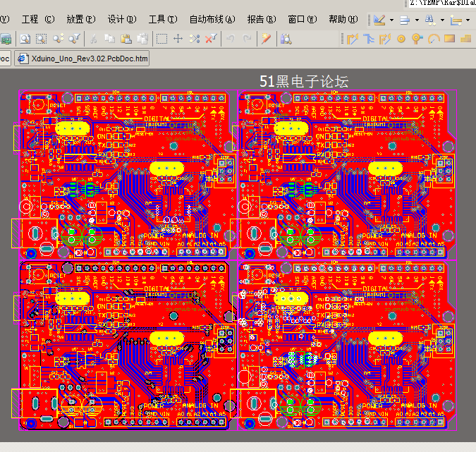Select the place arc by edge tool
This screenshot has width=476, height=452.
click(x=434, y=39)
